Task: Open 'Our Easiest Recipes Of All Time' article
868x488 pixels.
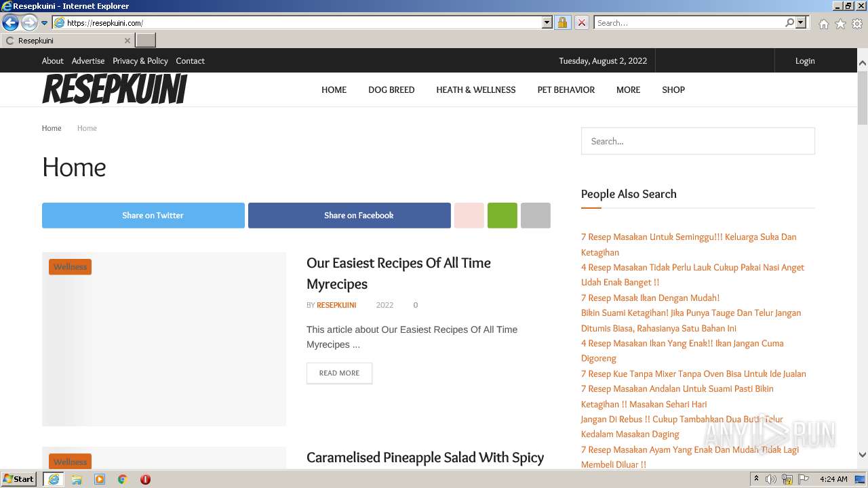Action: pyautogui.click(x=399, y=273)
